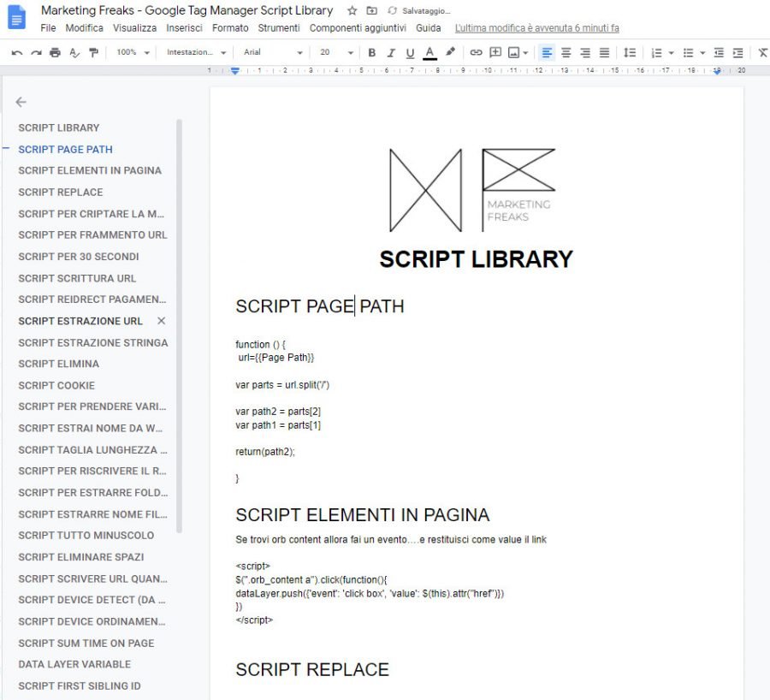
Task: Align text right
Action: click(585, 52)
